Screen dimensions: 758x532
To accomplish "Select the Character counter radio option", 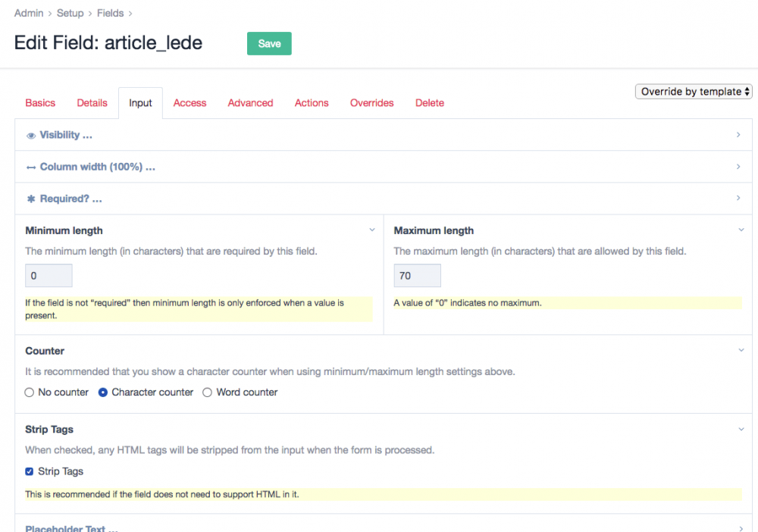I will (x=103, y=393).
